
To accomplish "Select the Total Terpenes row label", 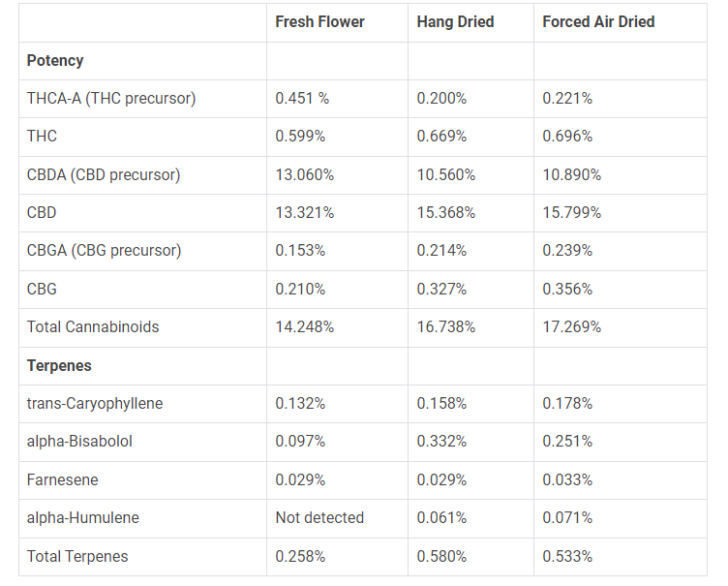I will coord(77,557).
